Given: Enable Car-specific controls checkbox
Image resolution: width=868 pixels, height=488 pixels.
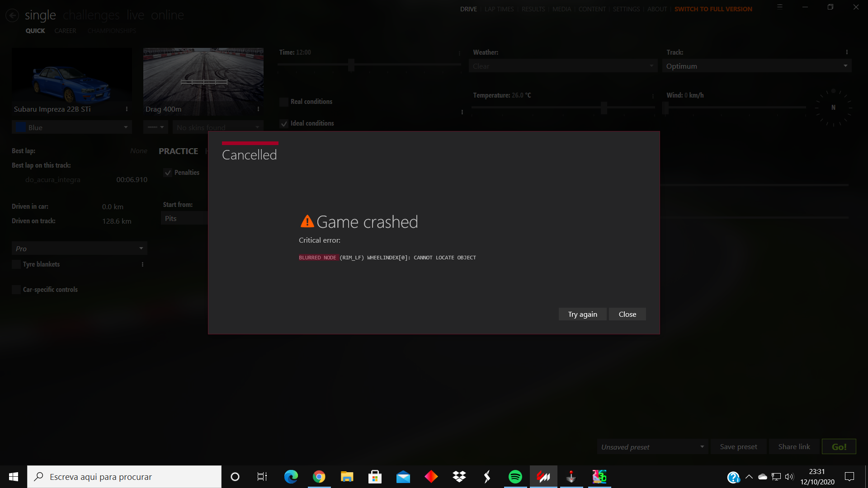Looking at the screenshot, I should (16, 290).
